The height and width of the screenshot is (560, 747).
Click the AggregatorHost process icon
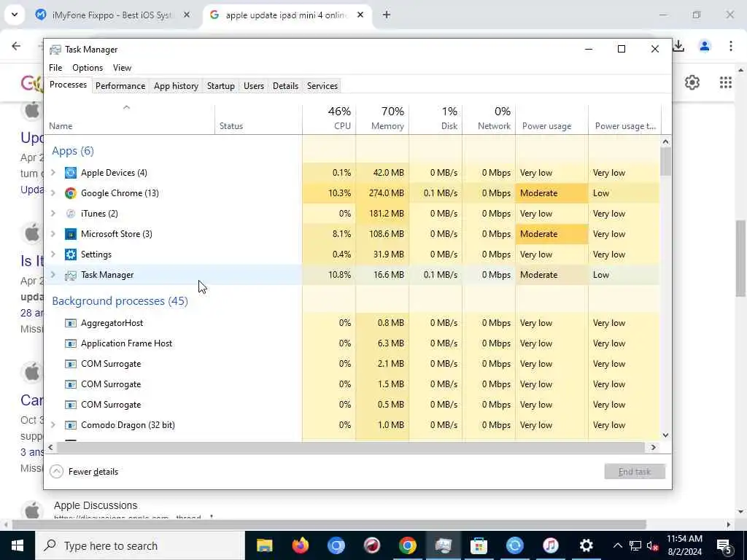[x=71, y=323]
